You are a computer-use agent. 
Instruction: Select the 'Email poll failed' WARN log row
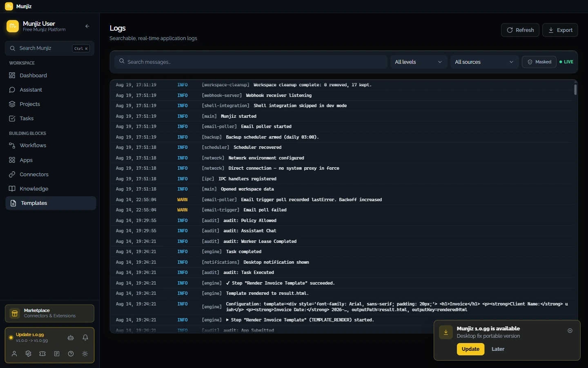tap(342, 210)
